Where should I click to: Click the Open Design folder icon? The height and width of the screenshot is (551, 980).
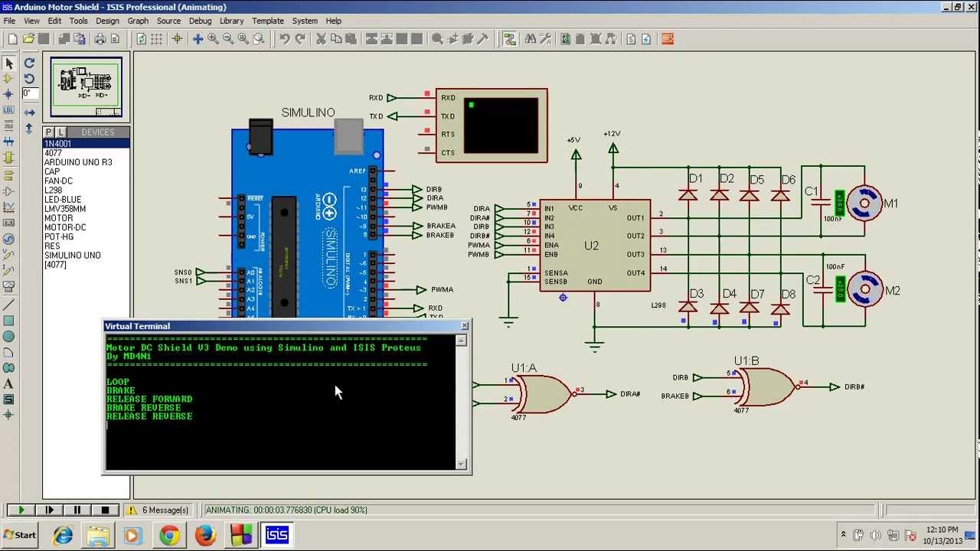(x=28, y=39)
